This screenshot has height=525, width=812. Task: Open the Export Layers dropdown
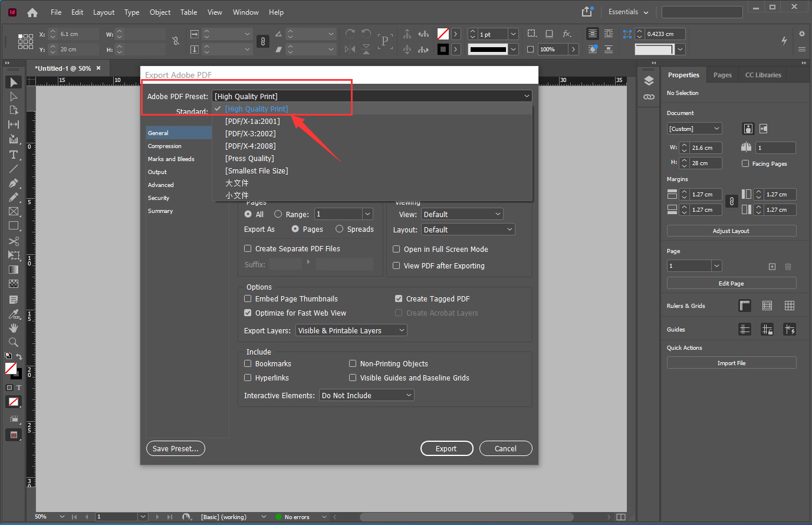coord(351,330)
